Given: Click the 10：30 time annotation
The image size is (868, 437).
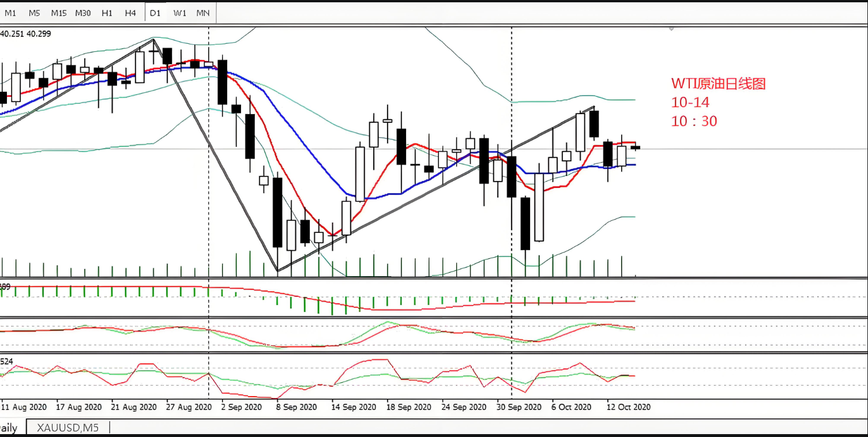Looking at the screenshot, I should tap(694, 122).
